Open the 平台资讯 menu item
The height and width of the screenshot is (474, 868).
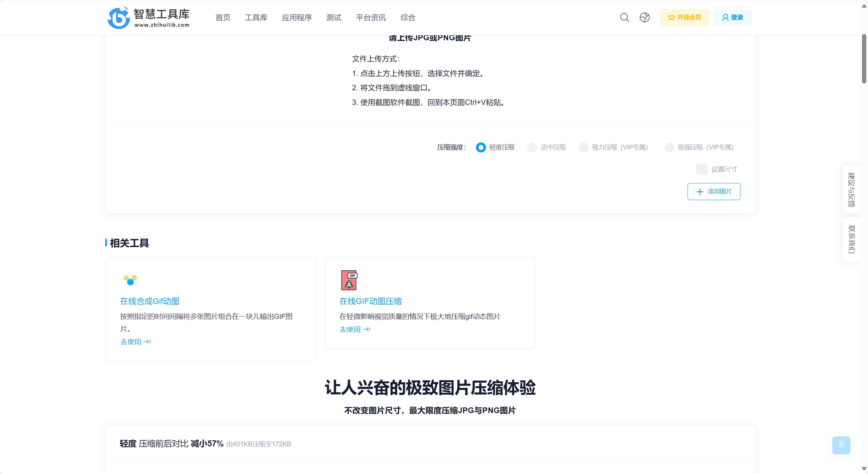point(371,18)
